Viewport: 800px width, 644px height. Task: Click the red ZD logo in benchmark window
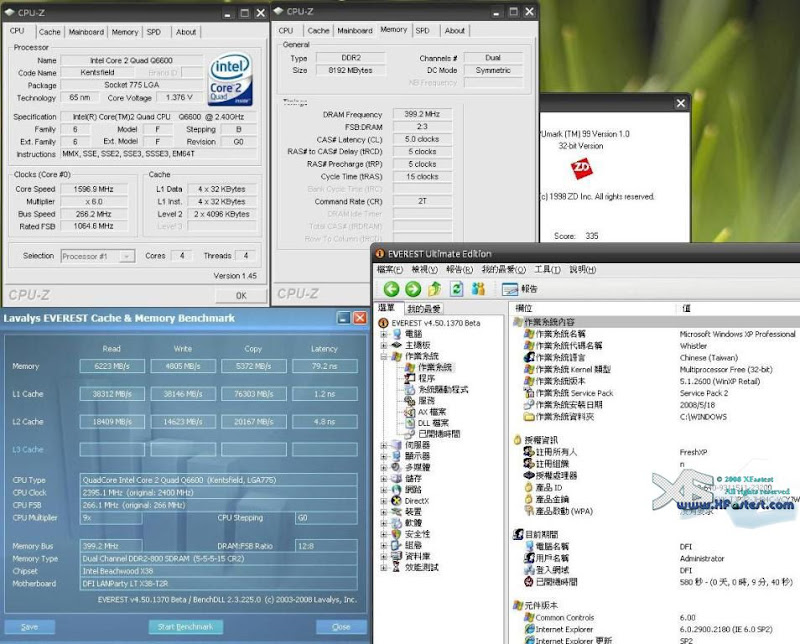tap(582, 167)
